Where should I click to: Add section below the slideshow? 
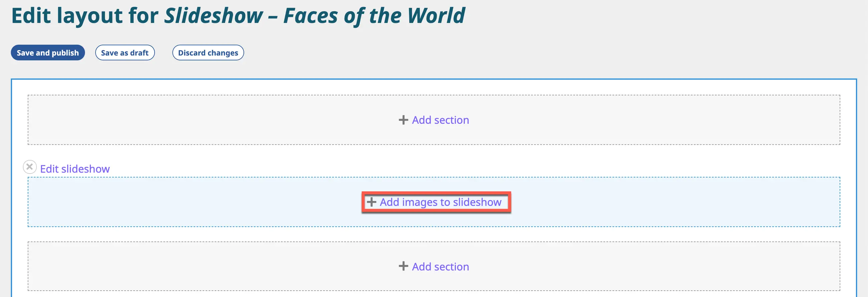(440, 266)
